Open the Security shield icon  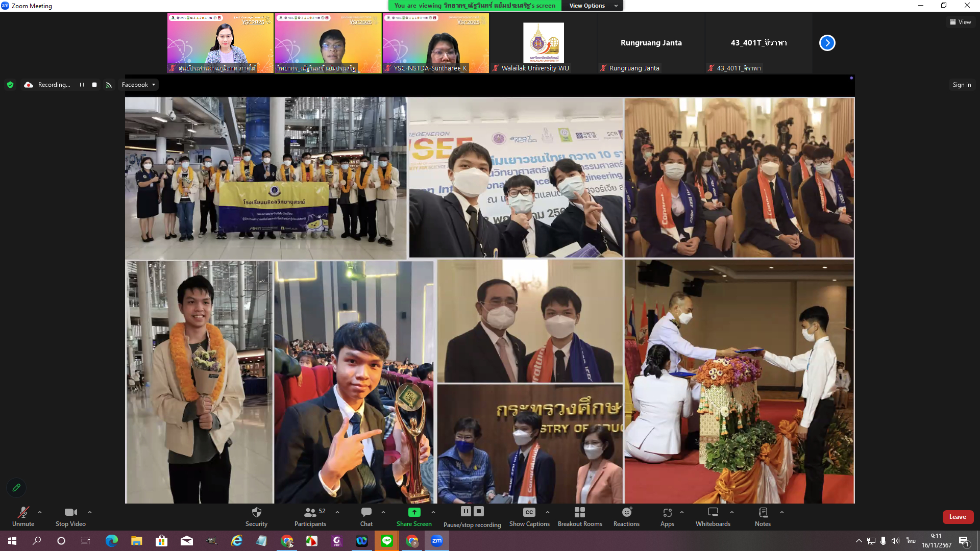[x=256, y=512]
